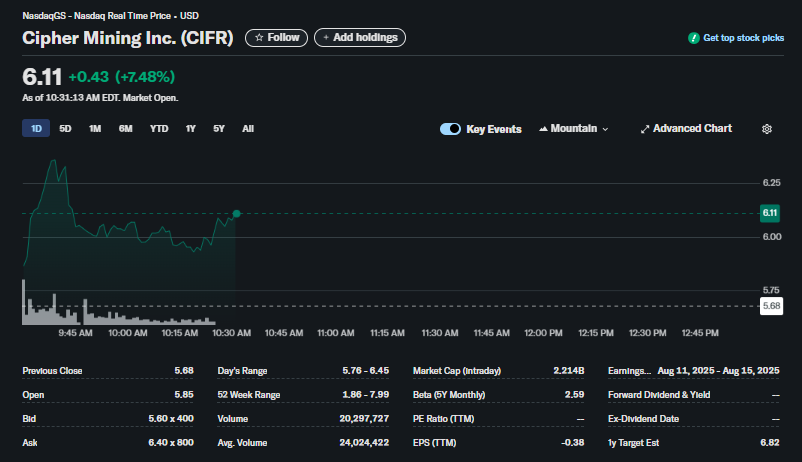
Task: Show All-time chart range
Action: click(248, 128)
